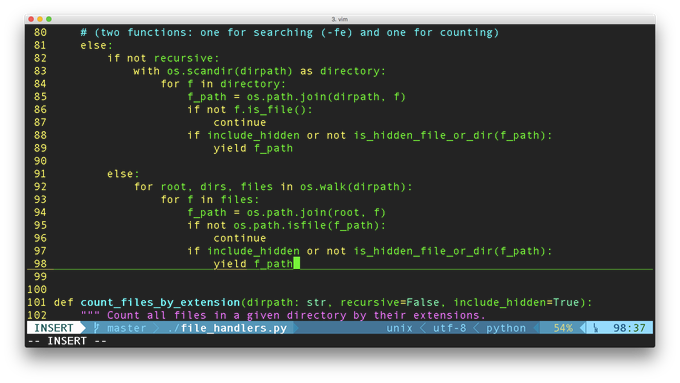Image resolution: width=680 pixels, height=383 pixels.
Task: Click 'else:' on line 81
Action: 97,46
